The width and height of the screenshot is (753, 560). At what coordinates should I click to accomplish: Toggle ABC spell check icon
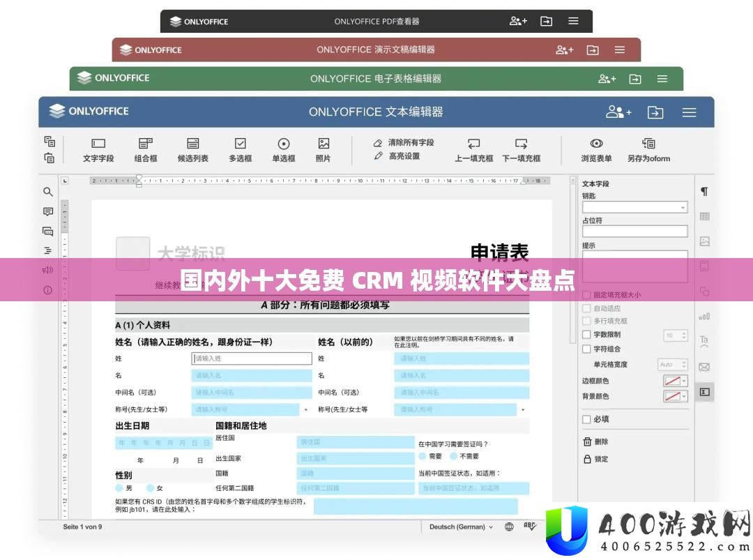(529, 527)
